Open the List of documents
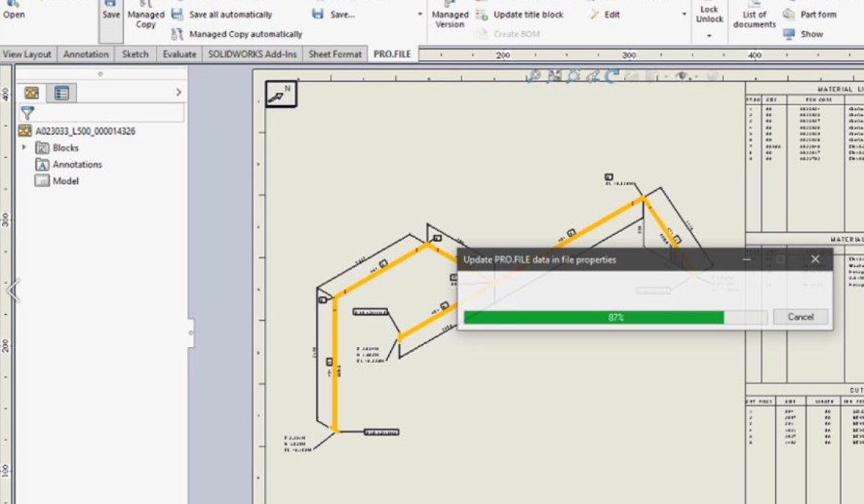 754,19
